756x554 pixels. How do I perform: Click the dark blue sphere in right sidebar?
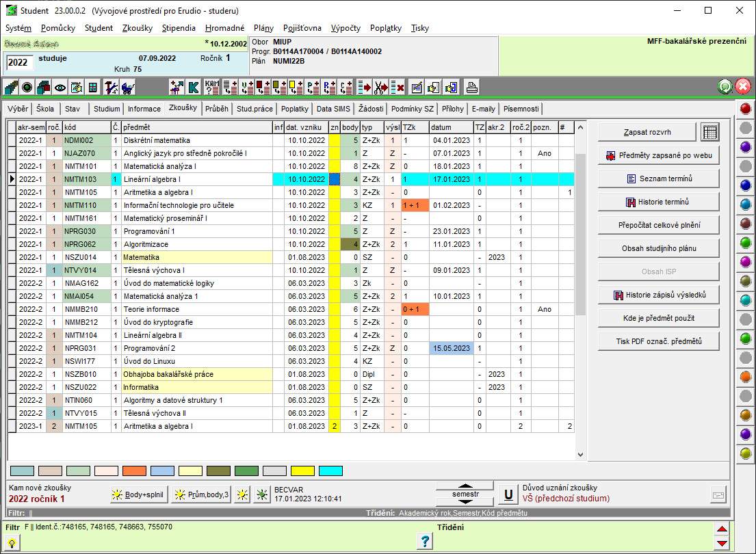click(x=746, y=185)
